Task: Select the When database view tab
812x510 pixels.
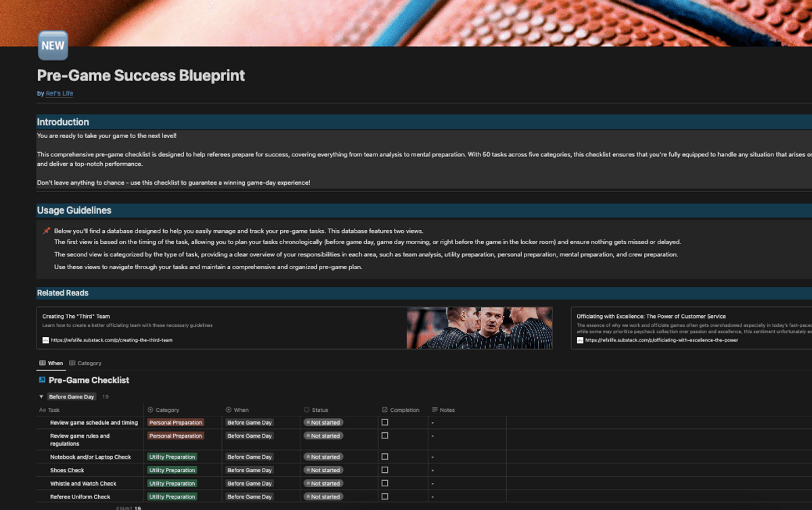Action: click(51, 363)
